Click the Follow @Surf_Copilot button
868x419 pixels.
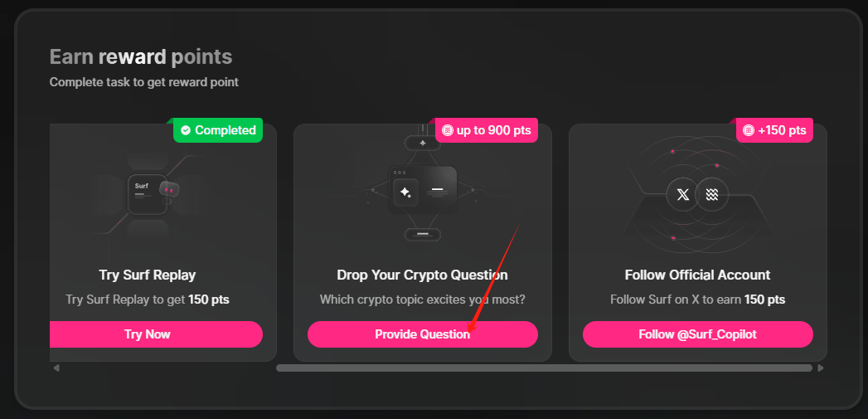click(x=697, y=334)
